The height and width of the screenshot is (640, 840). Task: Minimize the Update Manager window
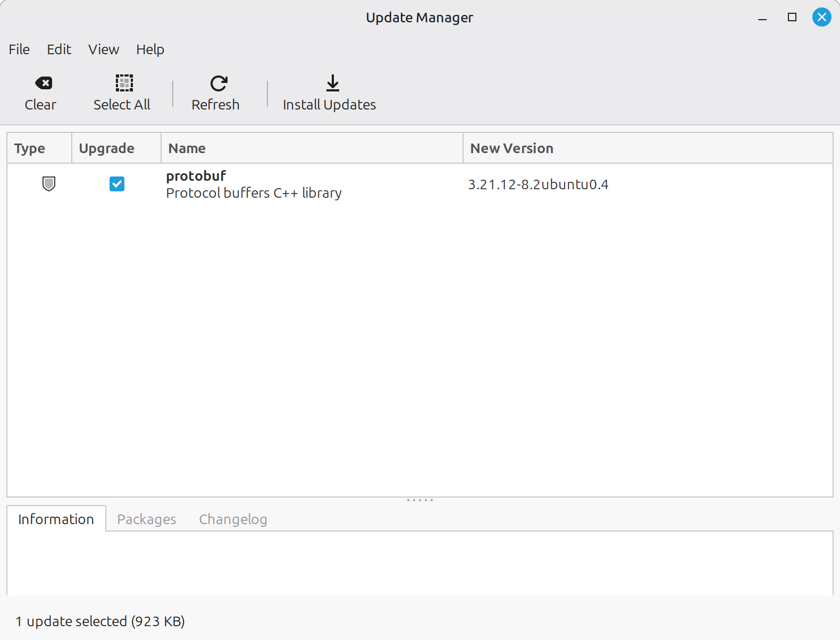coord(762,18)
